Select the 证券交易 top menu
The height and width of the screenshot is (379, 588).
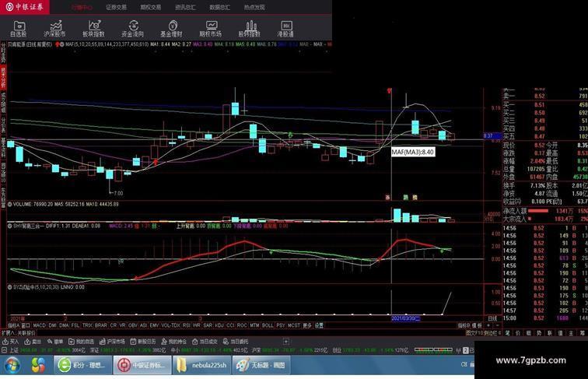[116, 7]
